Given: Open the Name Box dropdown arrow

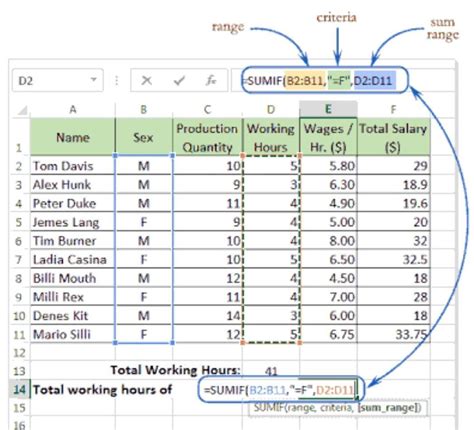Looking at the screenshot, I should click(x=94, y=80).
